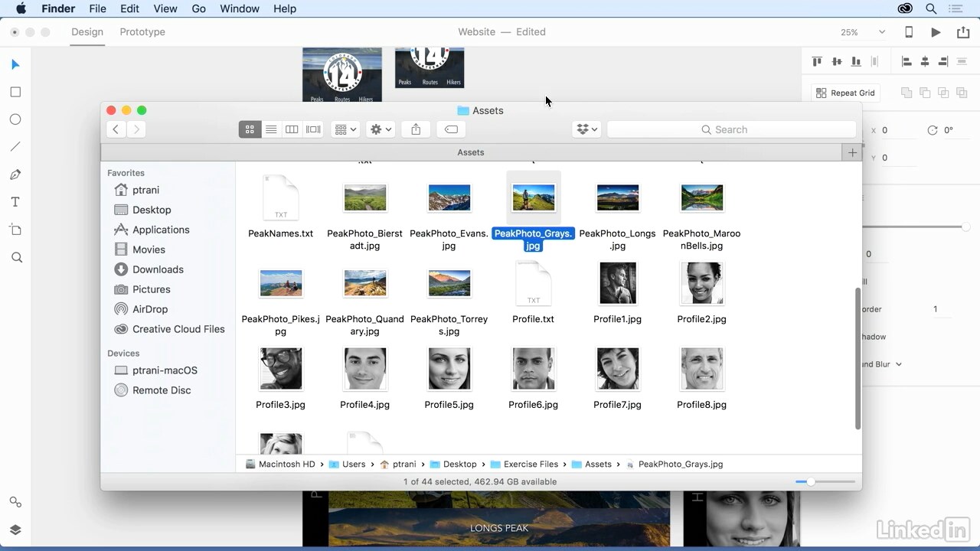Select the Profile8.jpg thumbnail
This screenshot has height=551, width=980.
pyautogui.click(x=702, y=369)
